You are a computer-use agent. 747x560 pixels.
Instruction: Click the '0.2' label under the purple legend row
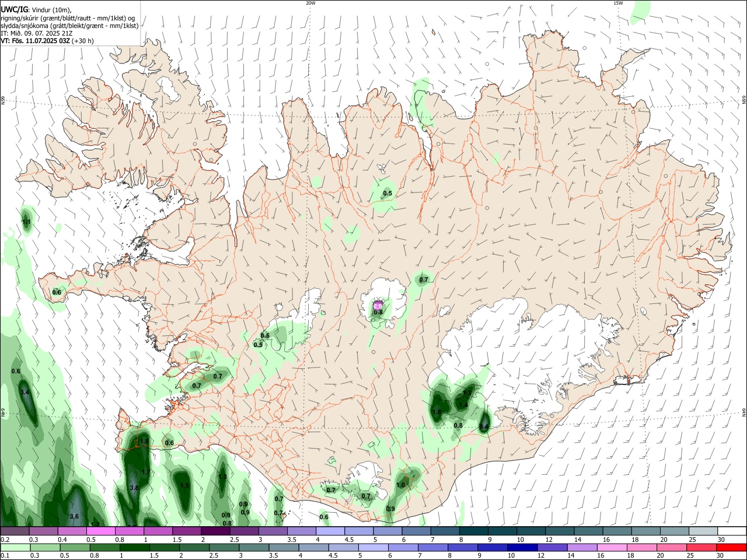tap(5, 540)
